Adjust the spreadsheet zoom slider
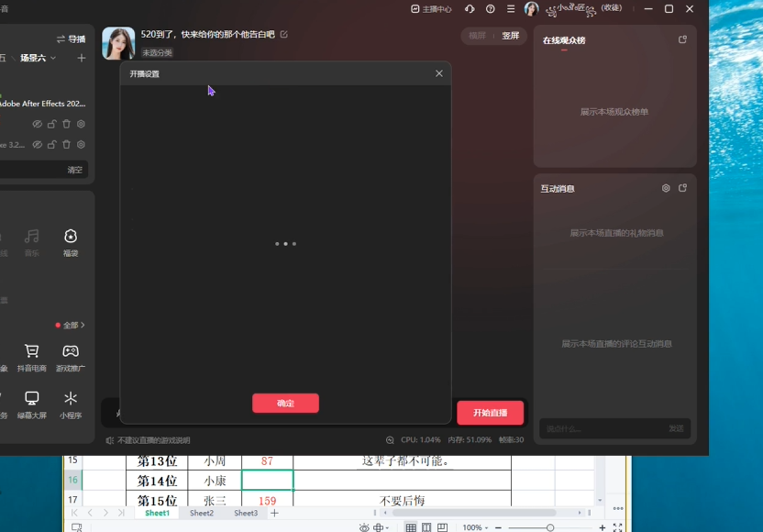The width and height of the screenshot is (763, 532). [x=550, y=527]
